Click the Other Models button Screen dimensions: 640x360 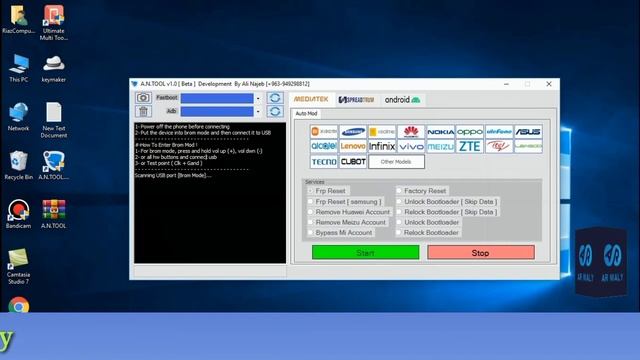pos(396,162)
